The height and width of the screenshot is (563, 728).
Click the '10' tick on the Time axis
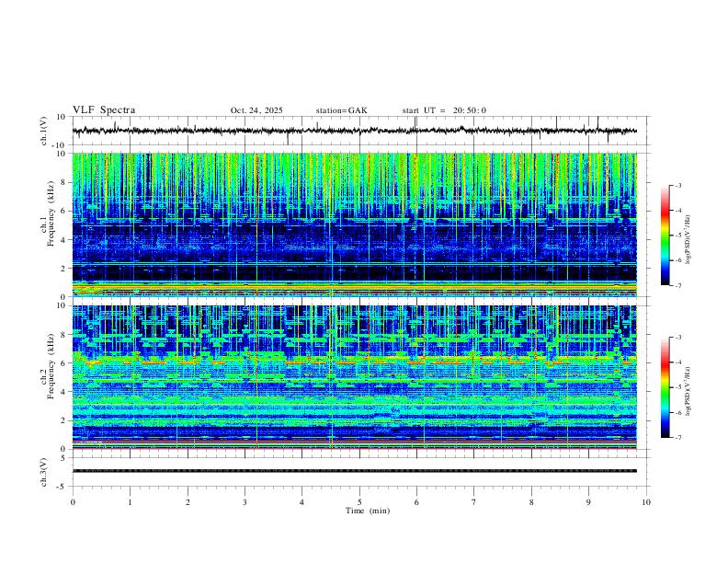pos(646,502)
